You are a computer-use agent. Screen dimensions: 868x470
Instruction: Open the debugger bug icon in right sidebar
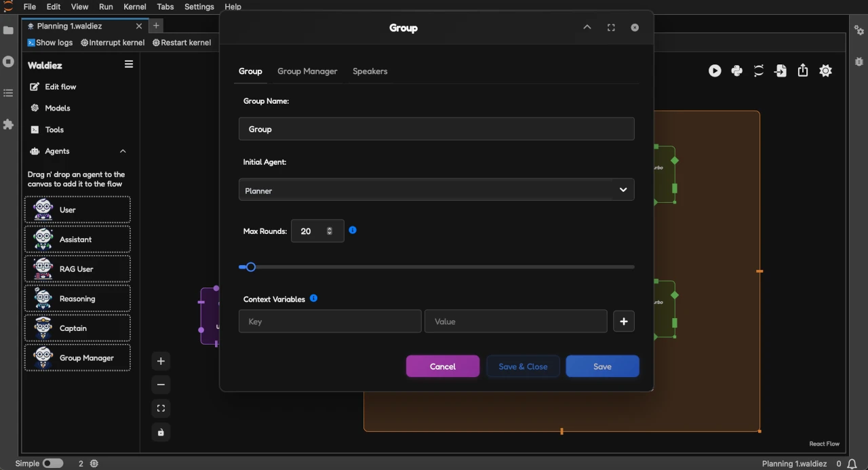pyautogui.click(x=859, y=61)
